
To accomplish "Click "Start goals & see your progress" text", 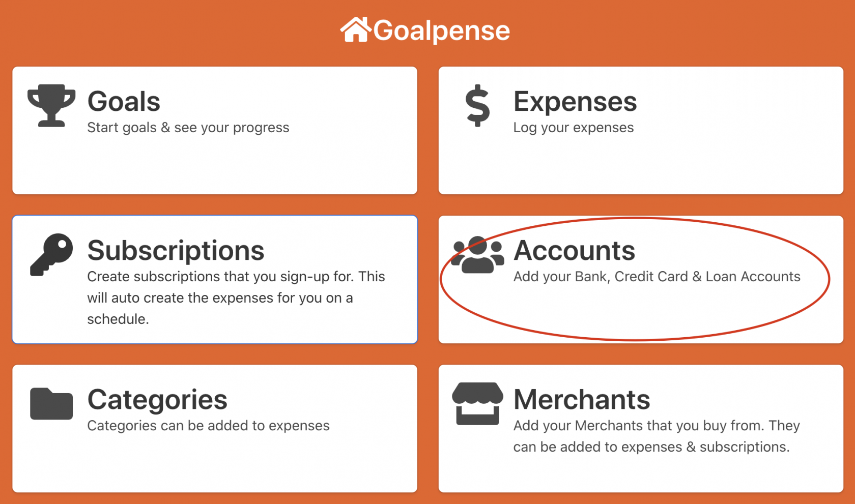I will coord(188,128).
